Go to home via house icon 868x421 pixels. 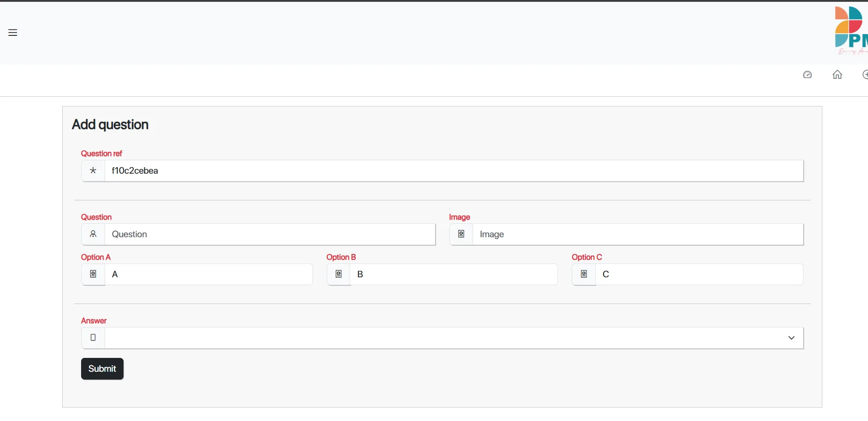point(837,75)
